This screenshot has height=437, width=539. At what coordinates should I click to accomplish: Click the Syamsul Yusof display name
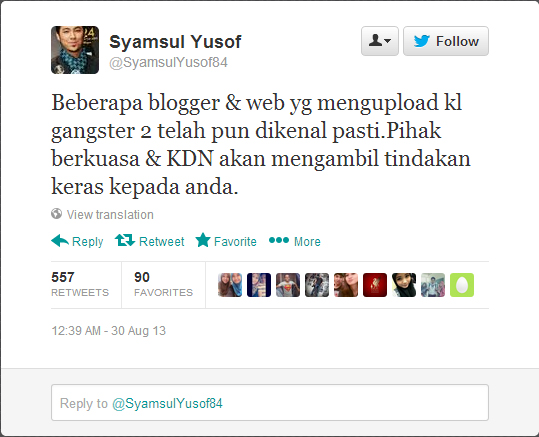175,42
